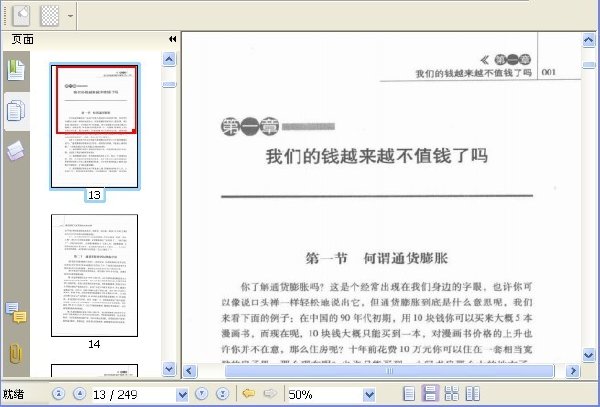The image size is (600, 407).
Task: Switch to single page layout
Action: (x=409, y=394)
